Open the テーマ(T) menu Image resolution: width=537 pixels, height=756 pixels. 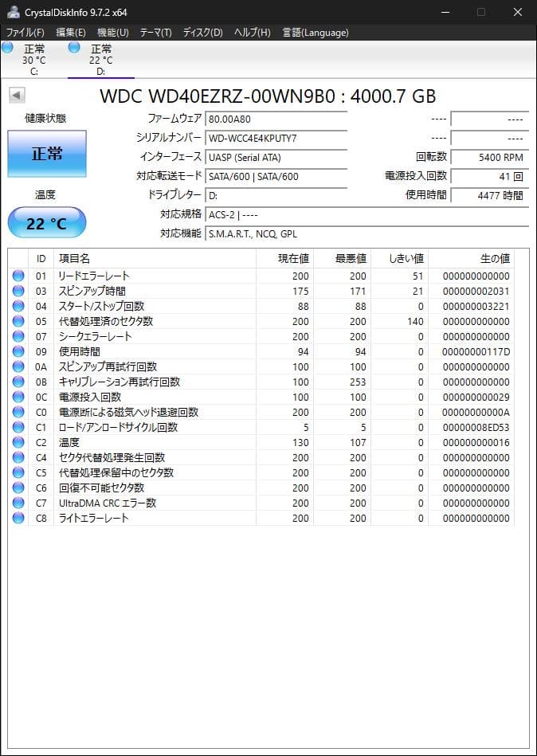[155, 33]
